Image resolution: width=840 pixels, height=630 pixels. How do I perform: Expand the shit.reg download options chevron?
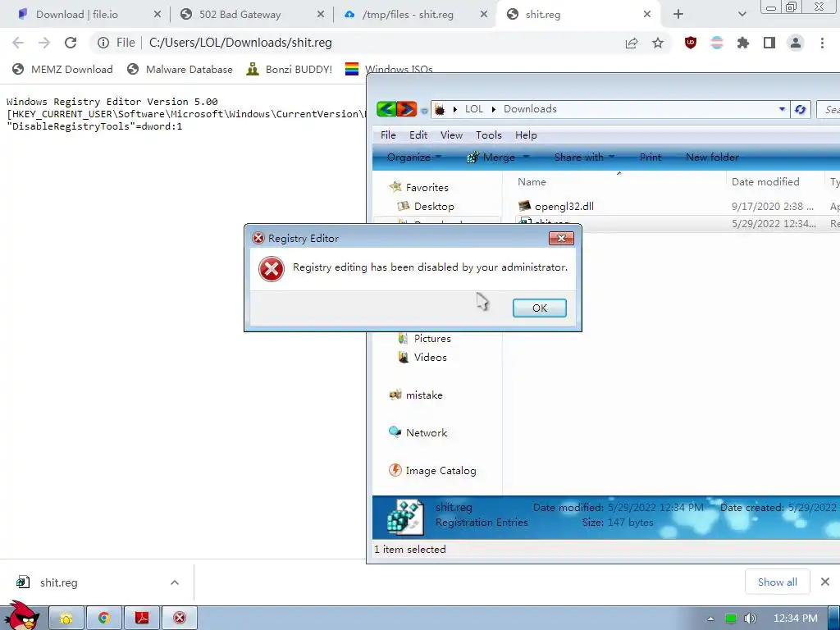pyautogui.click(x=175, y=582)
